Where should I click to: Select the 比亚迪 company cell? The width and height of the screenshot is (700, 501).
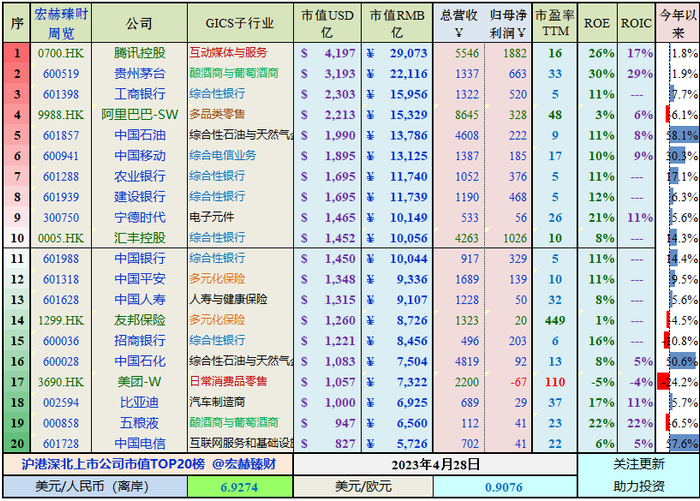click(139, 402)
